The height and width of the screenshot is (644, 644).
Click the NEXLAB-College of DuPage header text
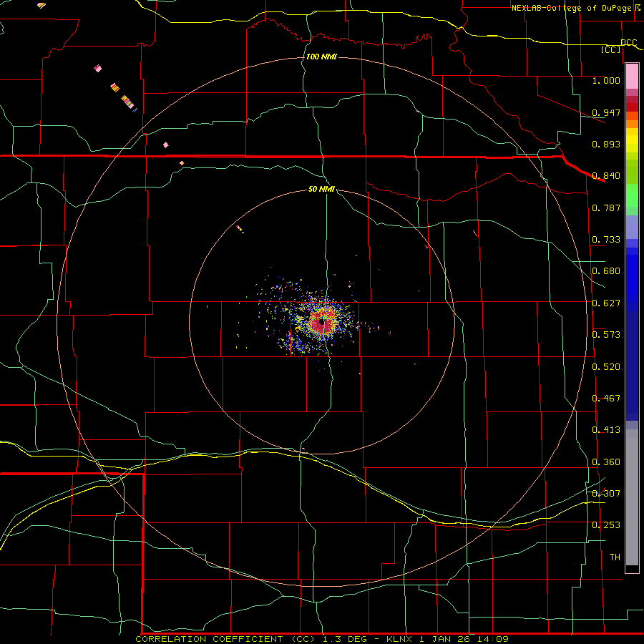pos(571,8)
